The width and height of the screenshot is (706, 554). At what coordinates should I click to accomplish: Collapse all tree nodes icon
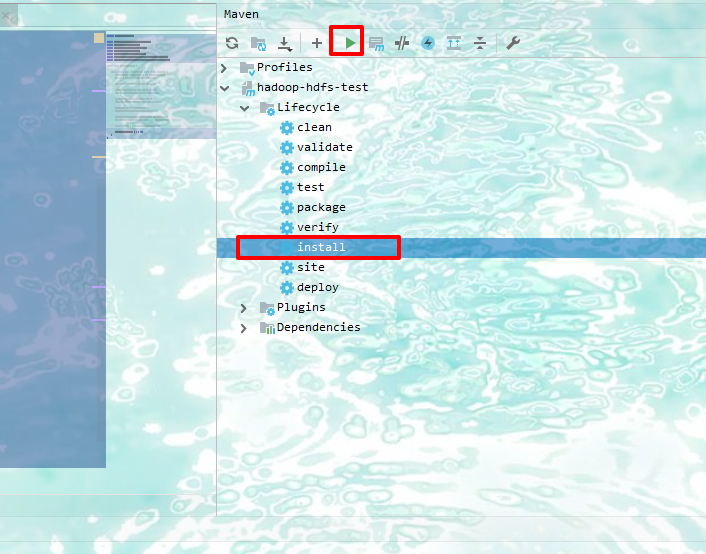pyautogui.click(x=480, y=43)
